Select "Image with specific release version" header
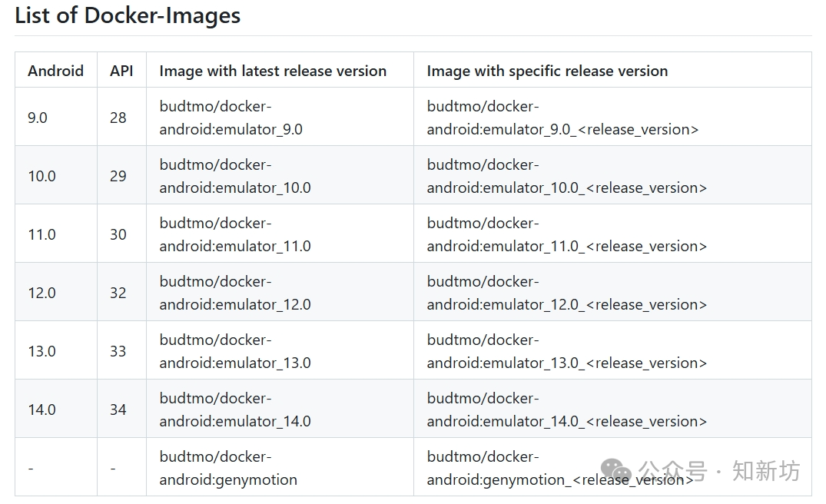The height and width of the screenshot is (504, 826). point(547,71)
